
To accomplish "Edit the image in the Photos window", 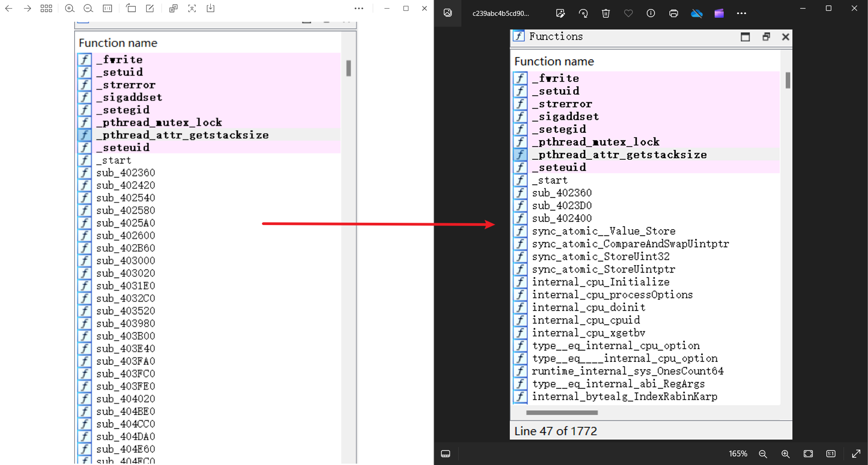I will tap(560, 13).
